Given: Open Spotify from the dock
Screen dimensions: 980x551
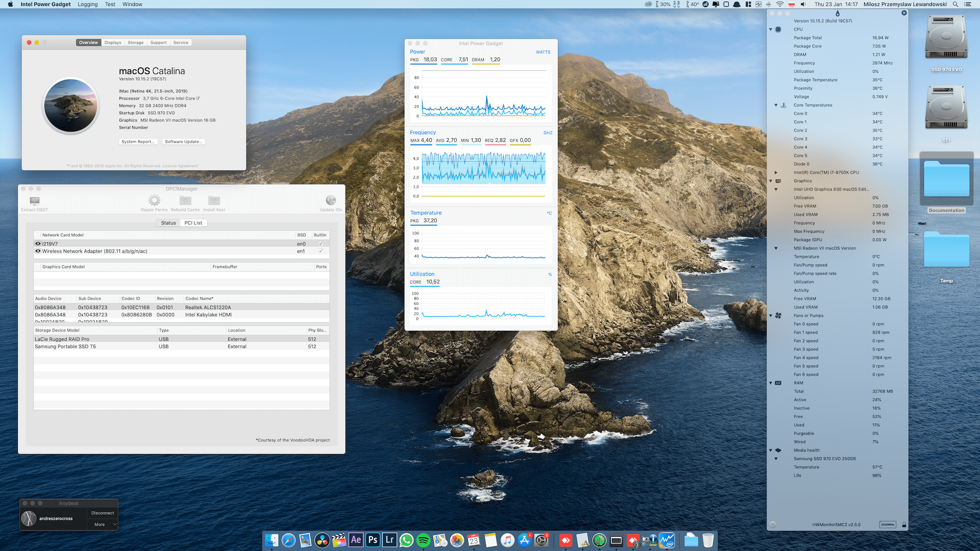Looking at the screenshot, I should pyautogui.click(x=423, y=540).
